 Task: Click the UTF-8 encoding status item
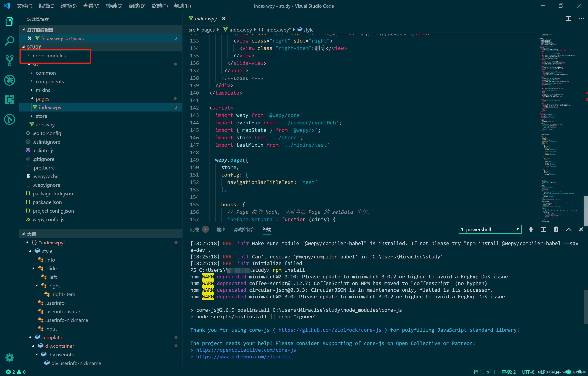tap(528, 372)
